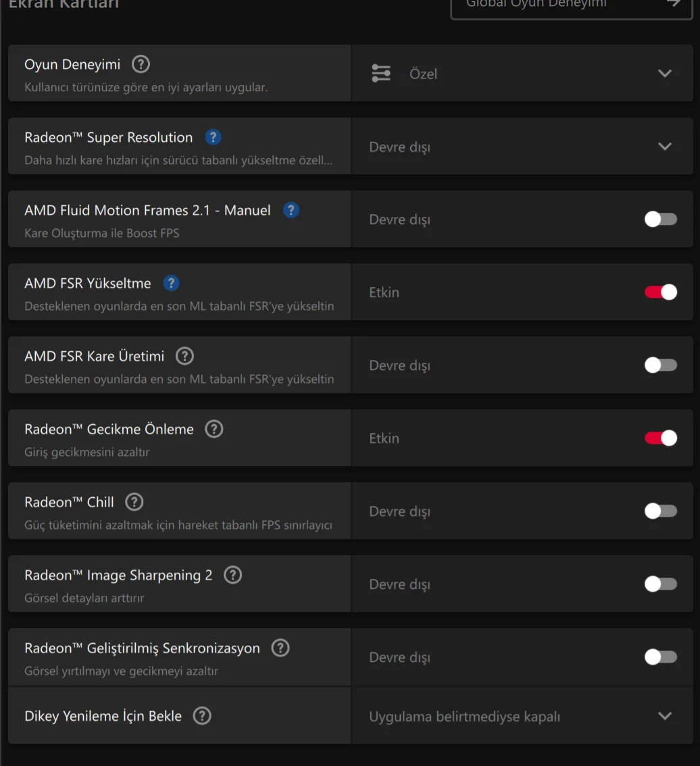The width and height of the screenshot is (700, 766).
Task: Click Dikey Yenileme İçin Bekle help icon
Action: coord(203,716)
